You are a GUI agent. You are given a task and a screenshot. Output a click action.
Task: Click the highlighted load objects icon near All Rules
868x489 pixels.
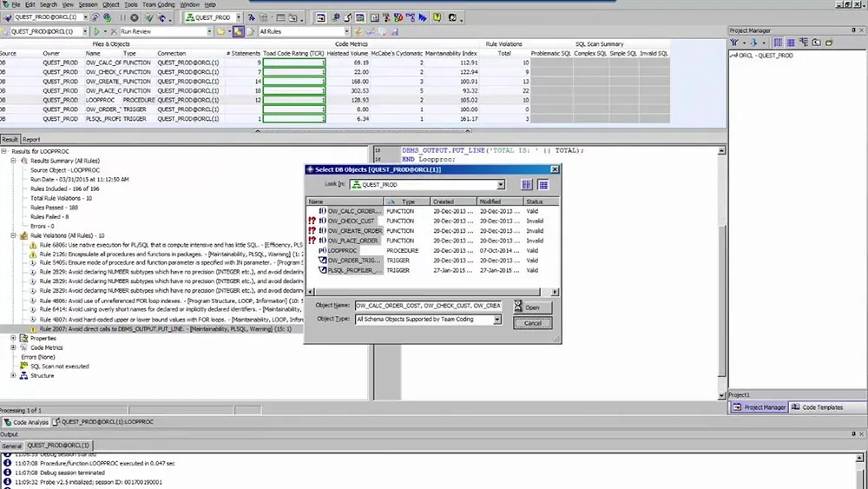(238, 31)
